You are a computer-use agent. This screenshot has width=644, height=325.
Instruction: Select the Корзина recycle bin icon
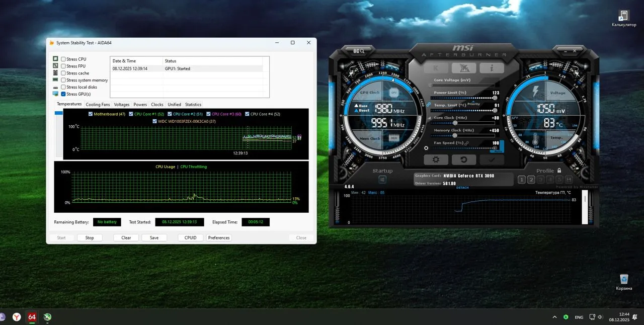click(x=624, y=282)
